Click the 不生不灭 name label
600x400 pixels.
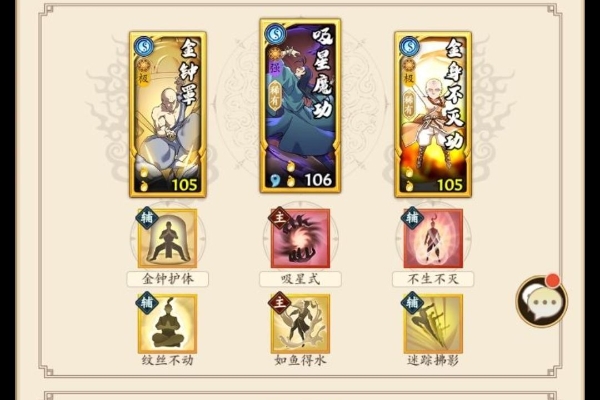[x=433, y=279]
